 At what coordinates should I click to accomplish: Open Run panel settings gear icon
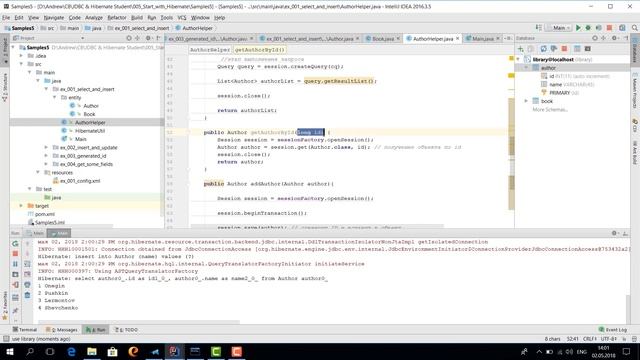[x=614, y=233]
